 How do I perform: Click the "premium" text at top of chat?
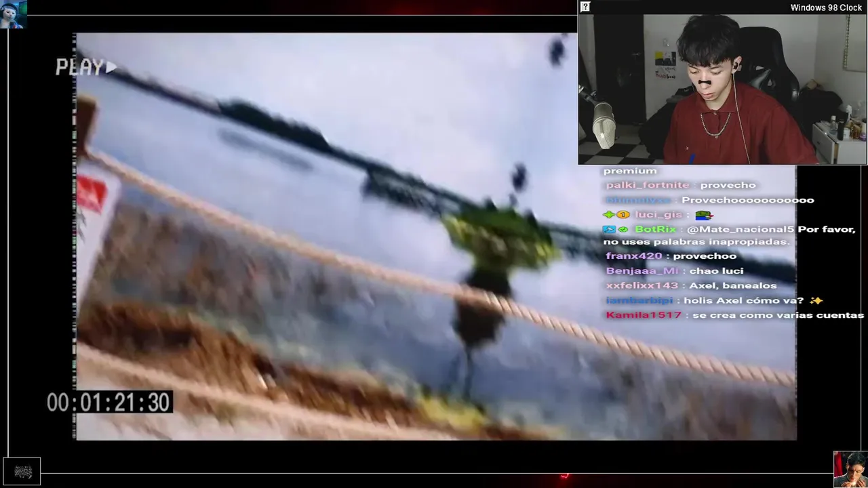click(x=630, y=171)
